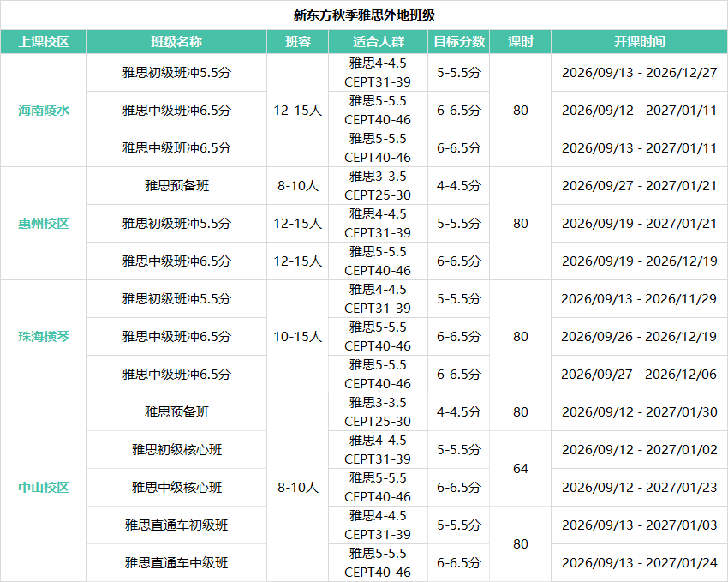728x582 pixels.
Task: Click 雅思3-3.5 CEPT25-30 in 中山 雅思预备班 row
Action: click(x=378, y=412)
